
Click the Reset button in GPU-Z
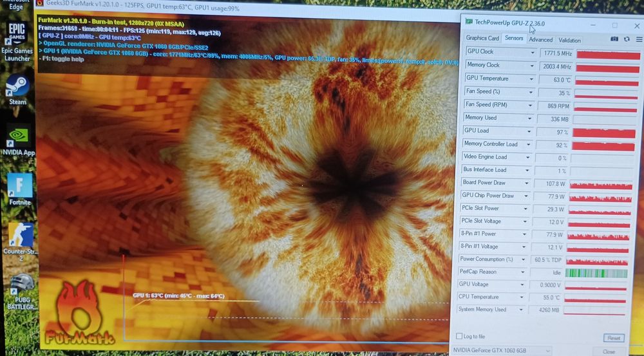tap(614, 338)
